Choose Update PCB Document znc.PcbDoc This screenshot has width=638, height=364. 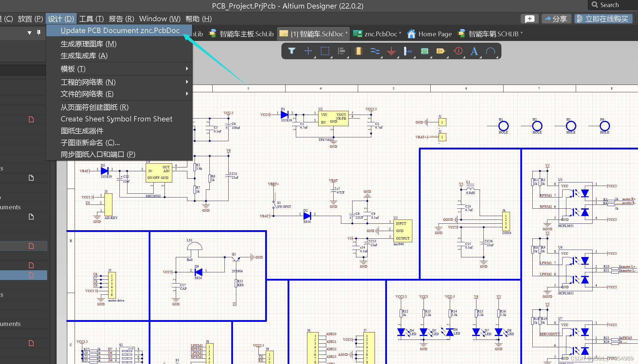[x=120, y=31]
